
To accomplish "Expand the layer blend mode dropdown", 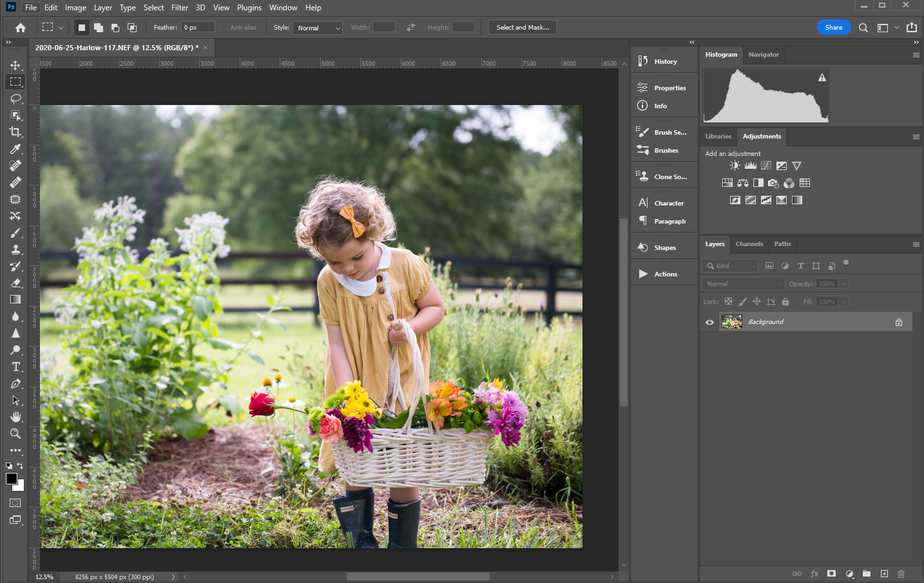I will click(744, 283).
